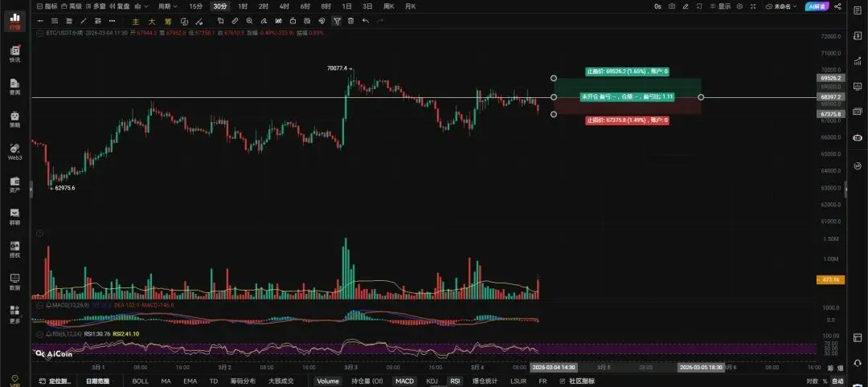Switch to 1日 timeframe
The image size is (868, 387).
[346, 6]
